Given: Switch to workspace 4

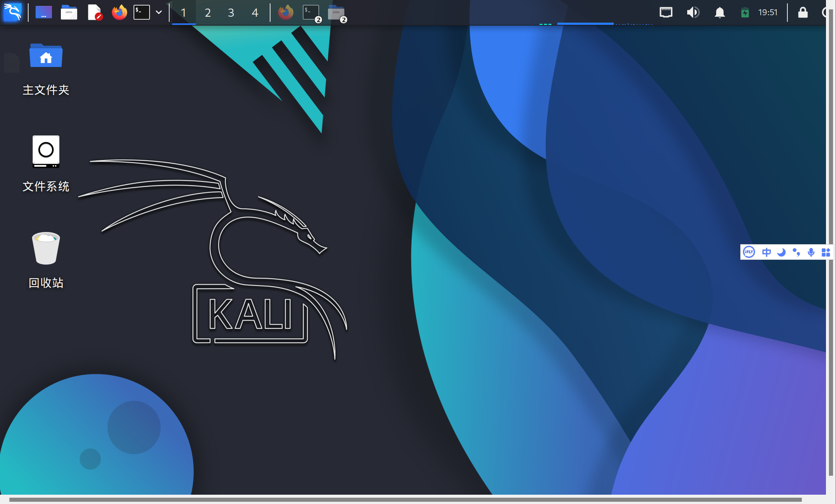Looking at the screenshot, I should (x=255, y=13).
